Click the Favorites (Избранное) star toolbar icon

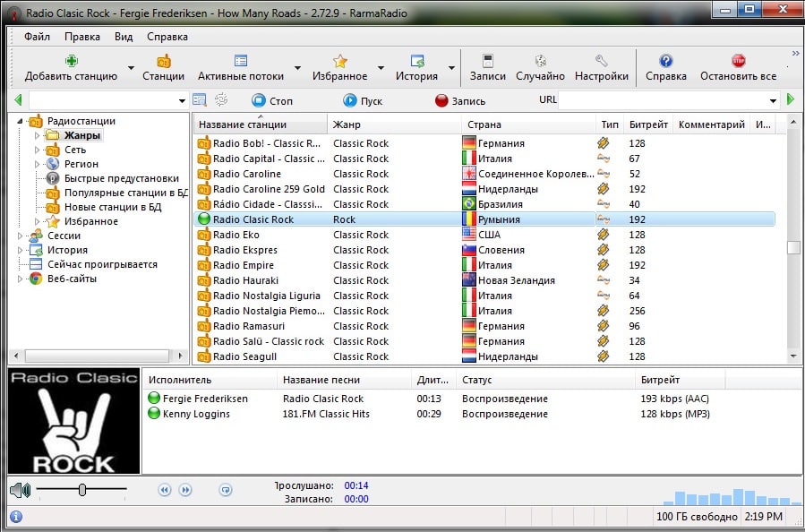(x=340, y=61)
